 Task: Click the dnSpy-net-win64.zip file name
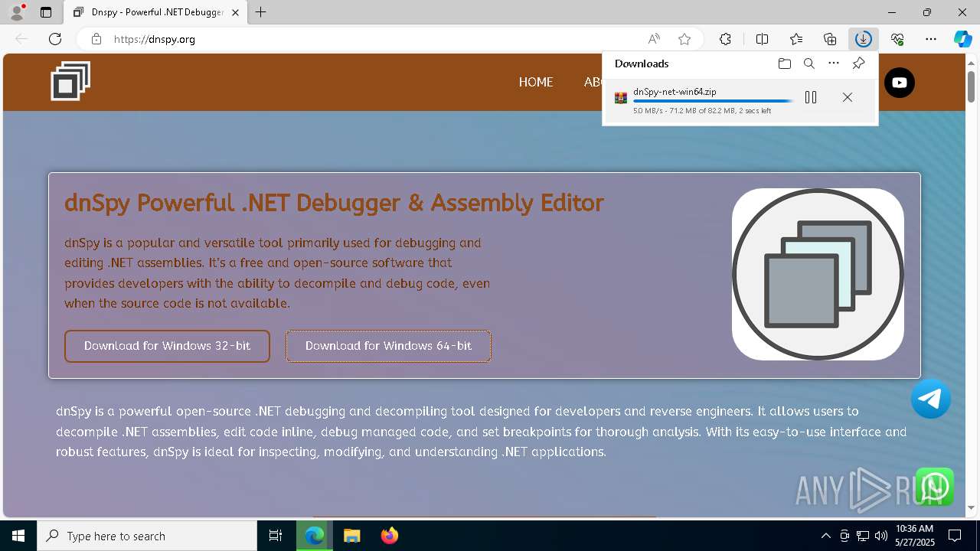click(x=675, y=91)
